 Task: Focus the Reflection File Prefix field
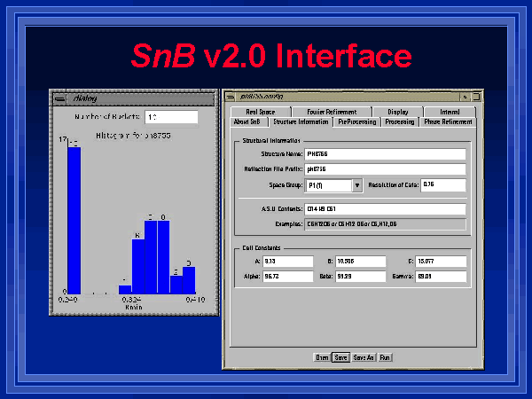385,169
